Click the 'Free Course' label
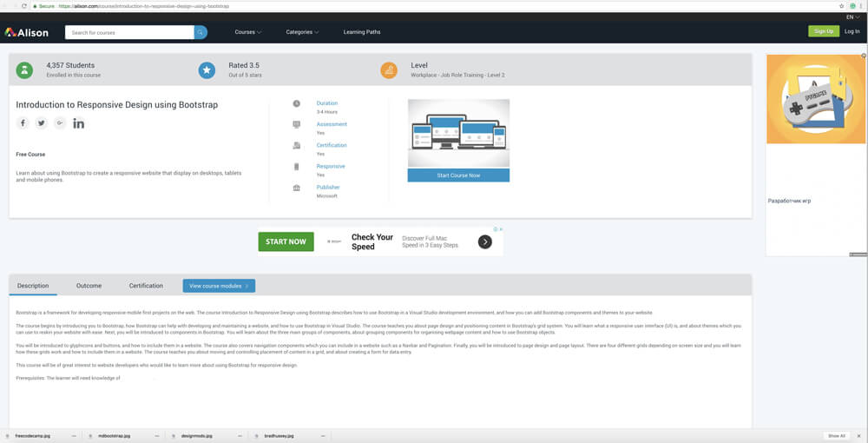This screenshot has height=443, width=868. [x=30, y=155]
